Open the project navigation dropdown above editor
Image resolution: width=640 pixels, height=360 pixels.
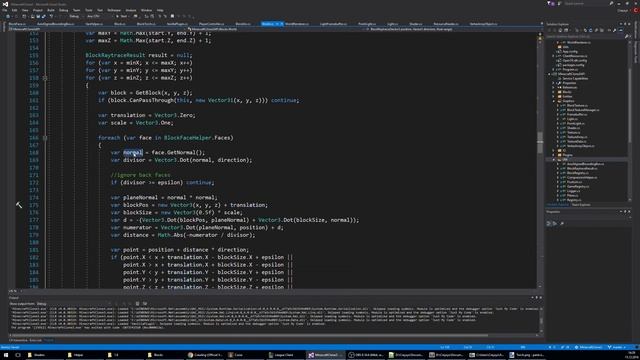point(98,29)
